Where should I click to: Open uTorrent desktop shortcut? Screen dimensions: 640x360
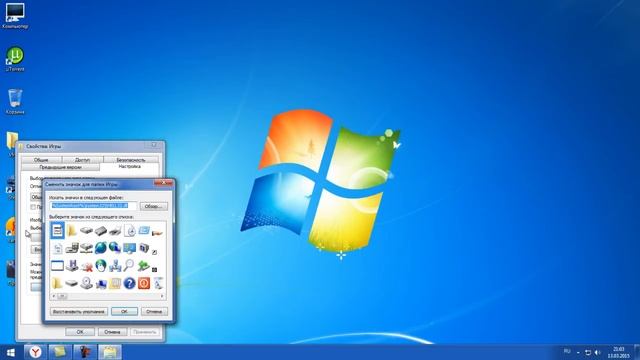pos(15,59)
